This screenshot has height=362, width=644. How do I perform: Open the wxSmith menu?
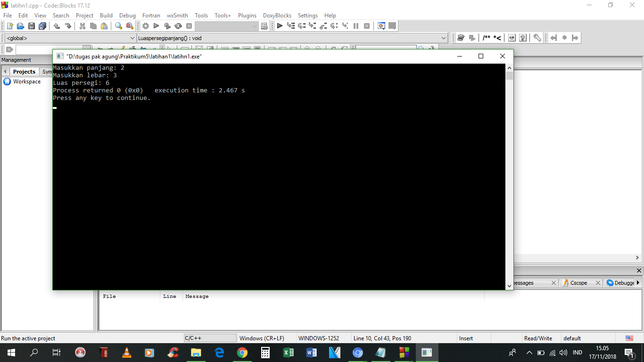click(177, 16)
